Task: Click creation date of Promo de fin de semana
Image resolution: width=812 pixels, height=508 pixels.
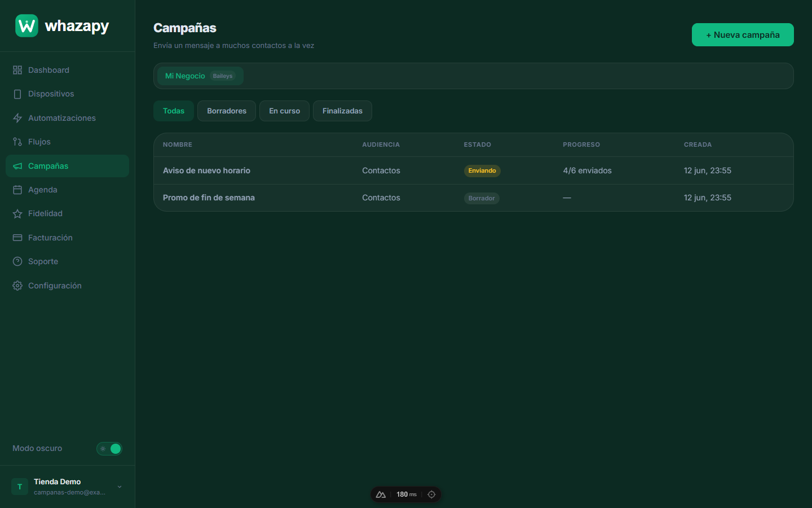Action: pyautogui.click(x=708, y=198)
